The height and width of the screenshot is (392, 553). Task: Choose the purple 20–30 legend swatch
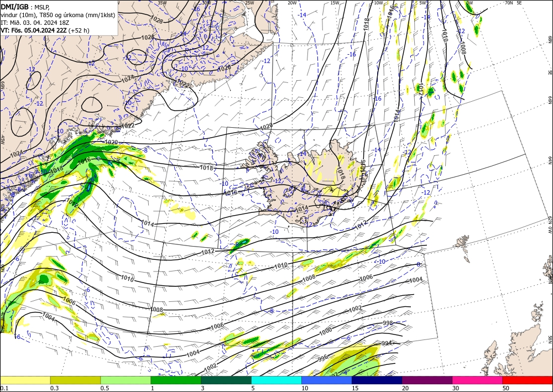coord(427,380)
